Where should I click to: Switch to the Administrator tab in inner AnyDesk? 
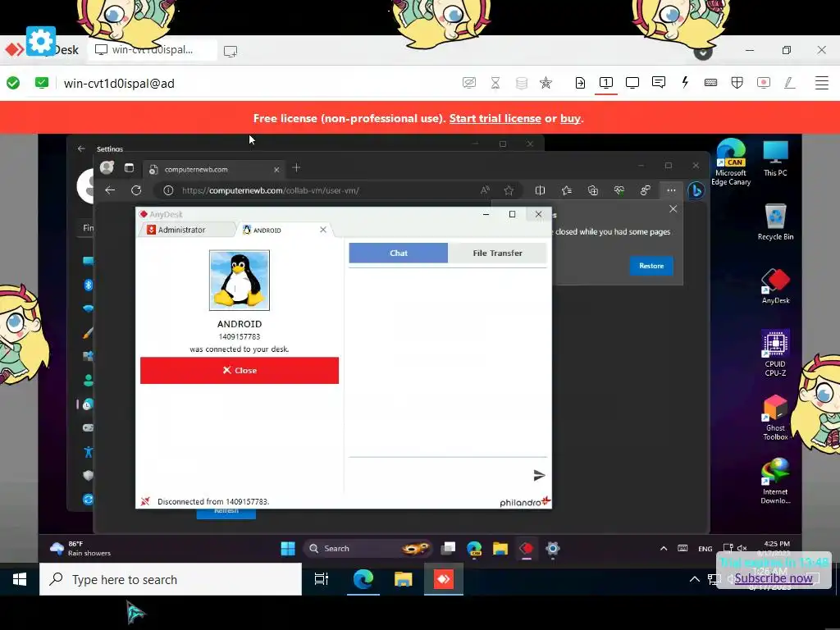pyautogui.click(x=186, y=230)
